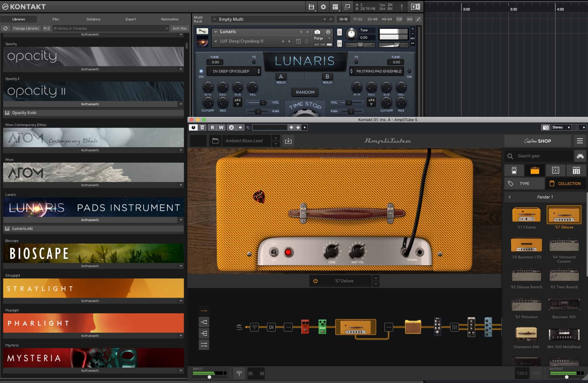
Task: Select TYPE filter tab
Action: pos(524,183)
